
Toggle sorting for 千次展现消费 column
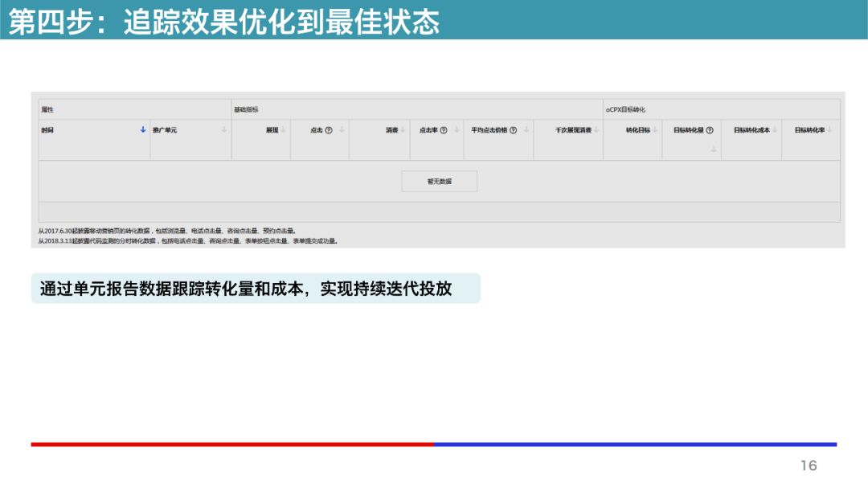tap(596, 129)
